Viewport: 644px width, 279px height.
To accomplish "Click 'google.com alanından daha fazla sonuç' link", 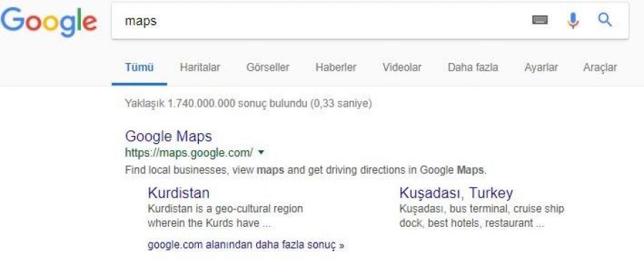I will click(245, 245).
